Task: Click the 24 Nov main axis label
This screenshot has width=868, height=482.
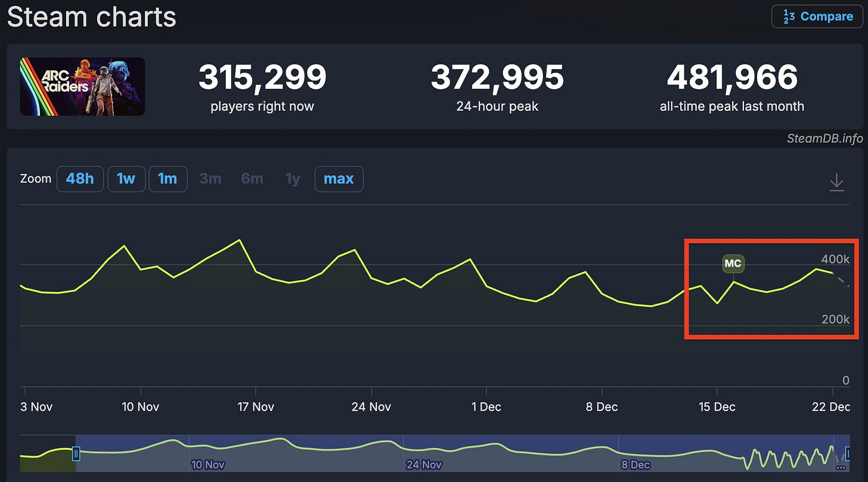Action: point(371,407)
